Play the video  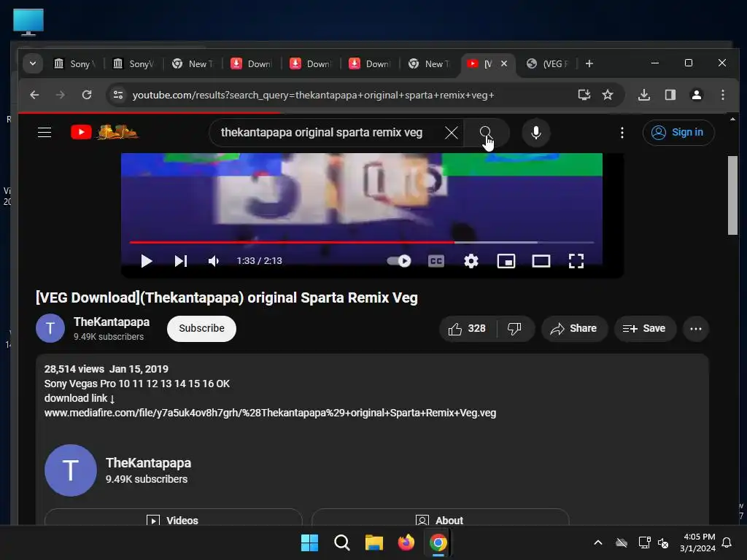(146, 261)
